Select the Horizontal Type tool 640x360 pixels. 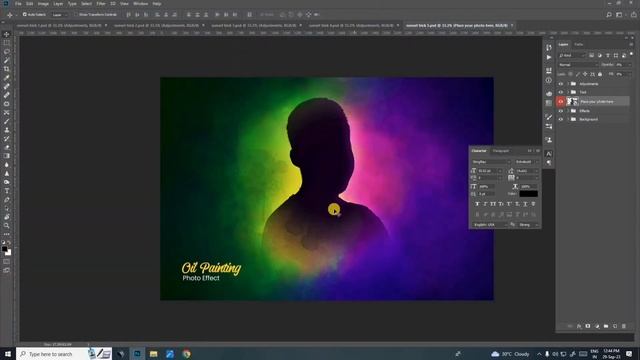click(7, 191)
